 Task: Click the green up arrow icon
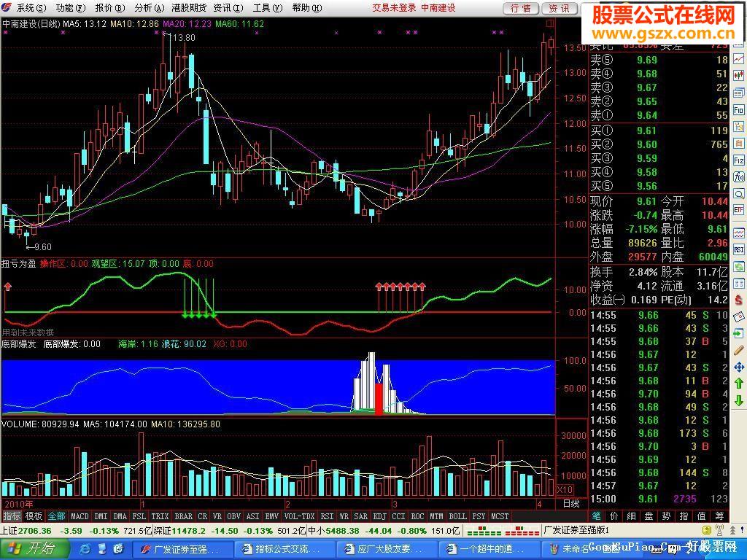738,384
